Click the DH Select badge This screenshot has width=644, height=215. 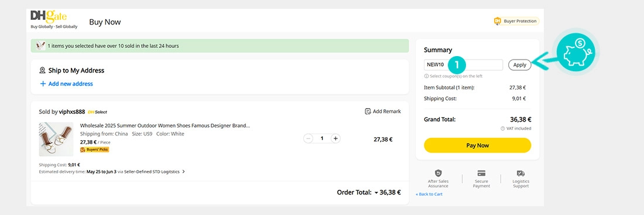(x=98, y=112)
